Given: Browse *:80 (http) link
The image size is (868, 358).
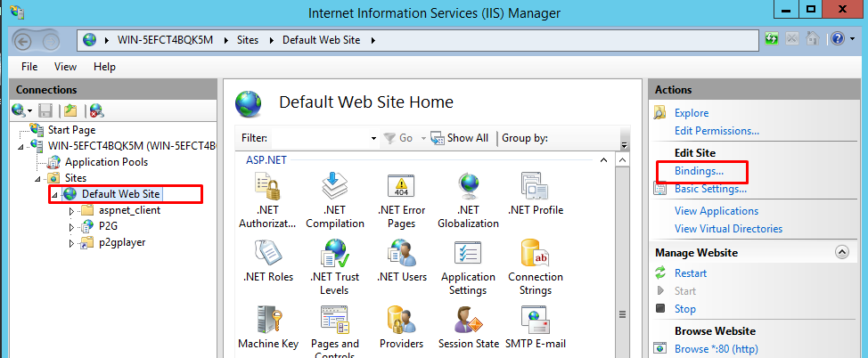Looking at the screenshot, I should click(716, 349).
